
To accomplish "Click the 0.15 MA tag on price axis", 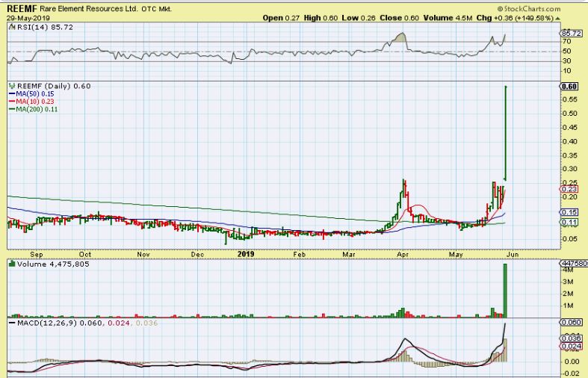I will tap(569, 212).
